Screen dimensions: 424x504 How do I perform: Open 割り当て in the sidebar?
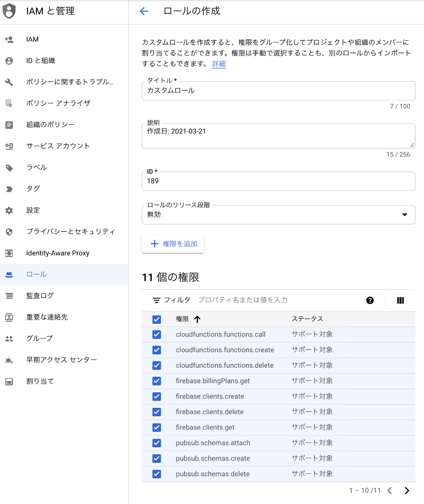(x=64, y=381)
